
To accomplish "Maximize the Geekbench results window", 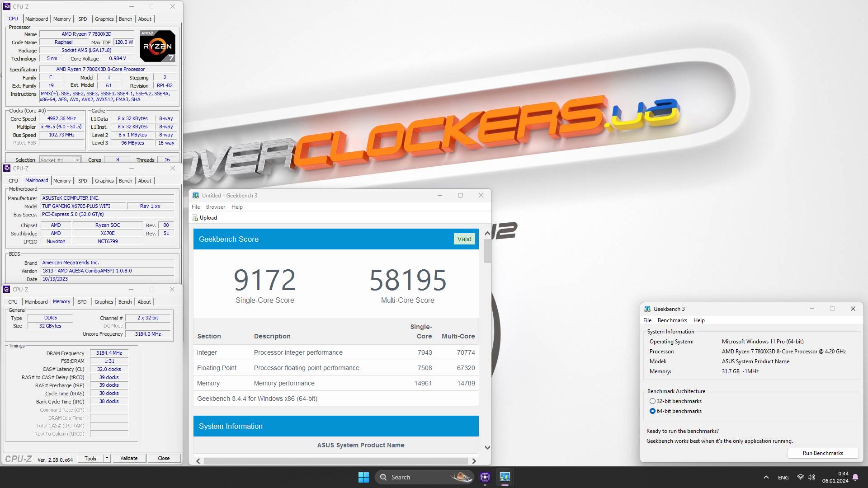I will 460,195.
